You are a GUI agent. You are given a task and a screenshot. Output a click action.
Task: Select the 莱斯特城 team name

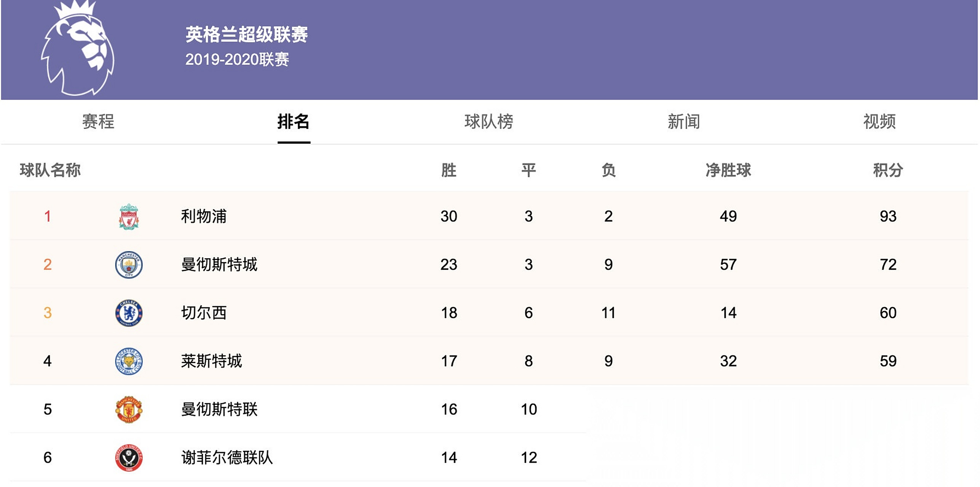pos(212,361)
